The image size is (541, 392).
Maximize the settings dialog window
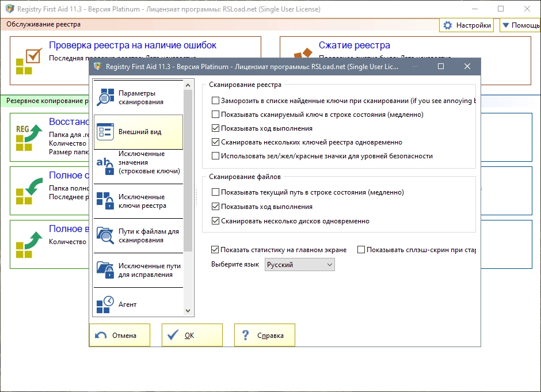pos(441,66)
